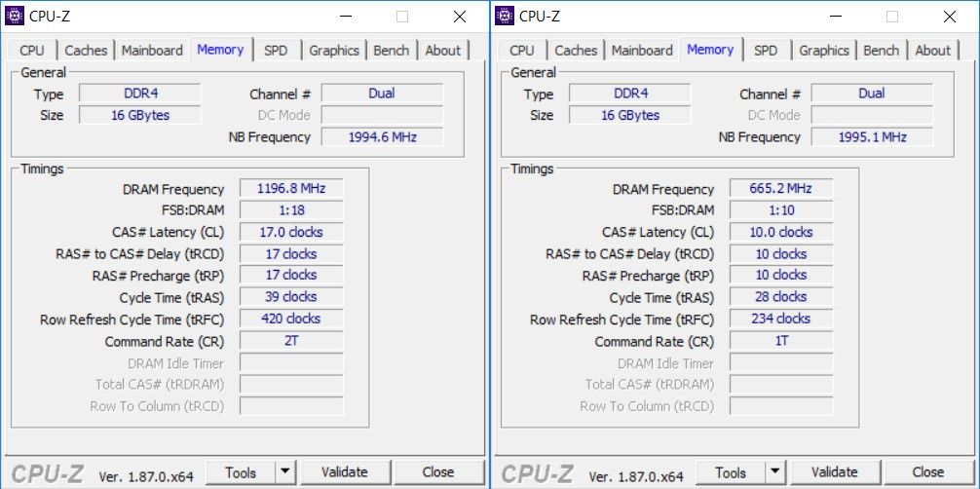Click the 39 clocks tRAS value
980x489 pixels.
(x=291, y=297)
